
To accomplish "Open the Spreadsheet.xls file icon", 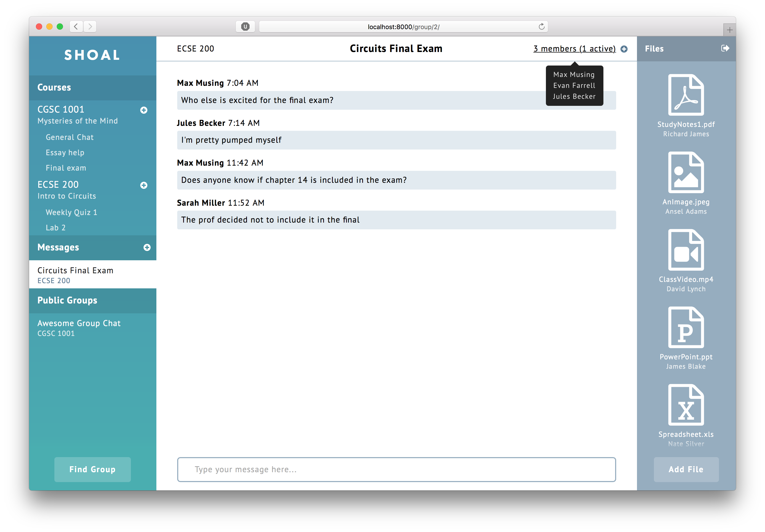I will point(686,405).
